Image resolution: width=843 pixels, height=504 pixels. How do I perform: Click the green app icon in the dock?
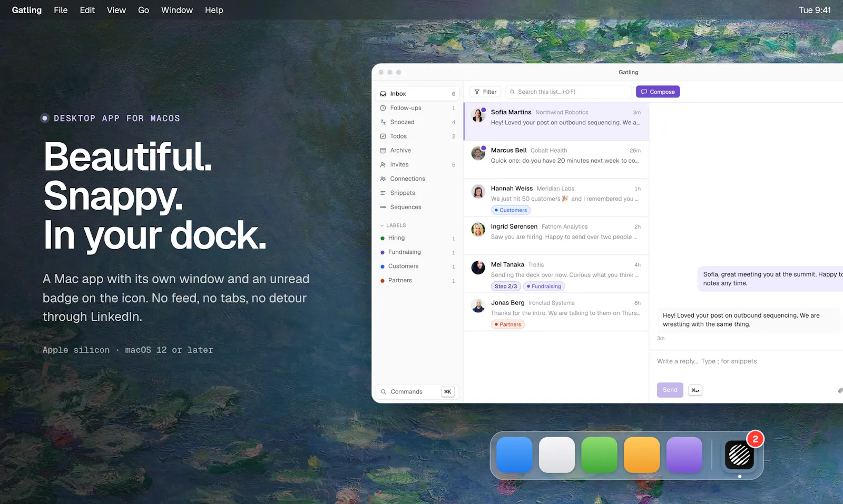599,455
